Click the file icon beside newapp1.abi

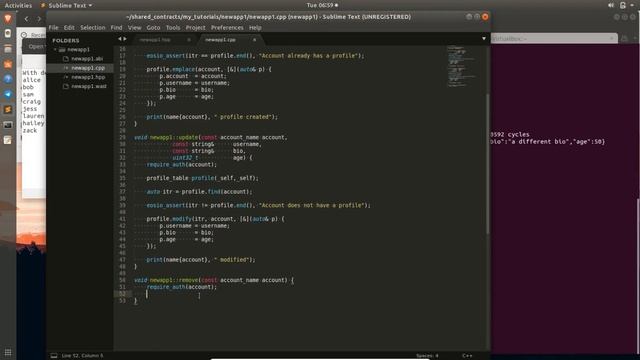66,59
